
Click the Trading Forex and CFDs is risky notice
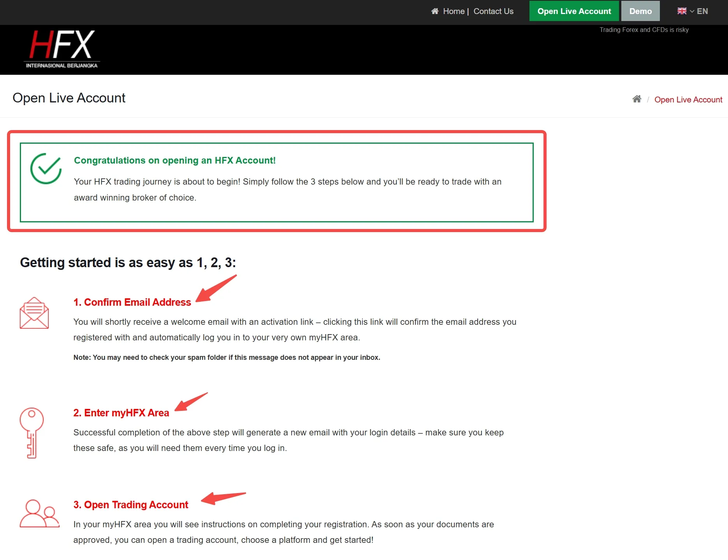[644, 30]
